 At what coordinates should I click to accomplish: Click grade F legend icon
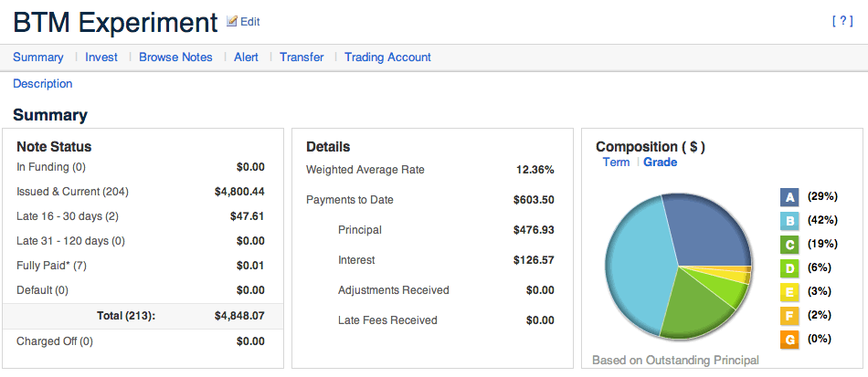point(790,316)
